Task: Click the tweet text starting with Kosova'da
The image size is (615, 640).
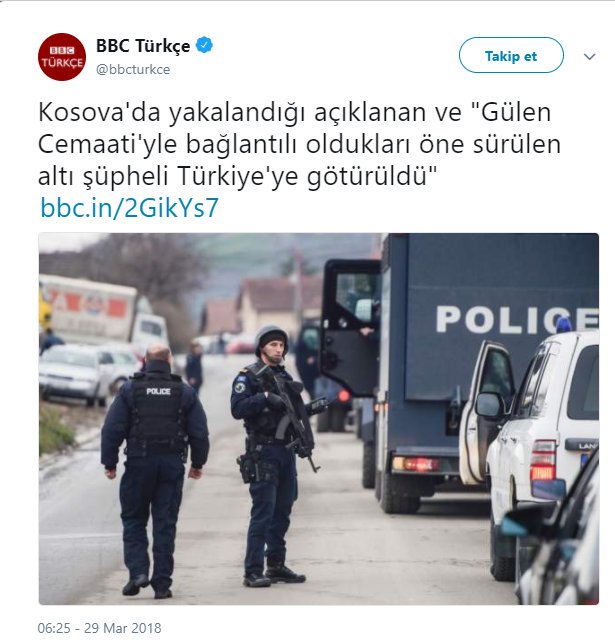Action: click(299, 144)
